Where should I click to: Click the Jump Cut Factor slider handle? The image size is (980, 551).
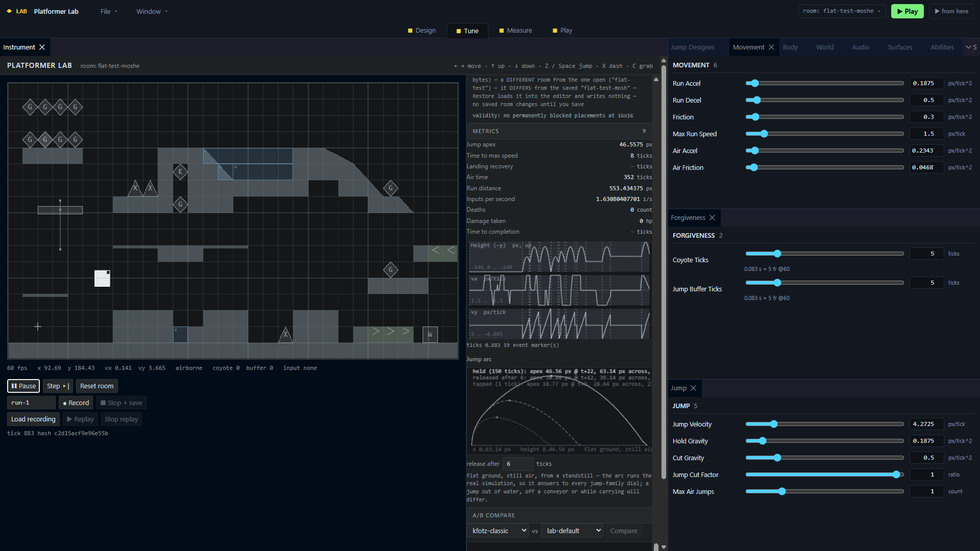pos(896,474)
